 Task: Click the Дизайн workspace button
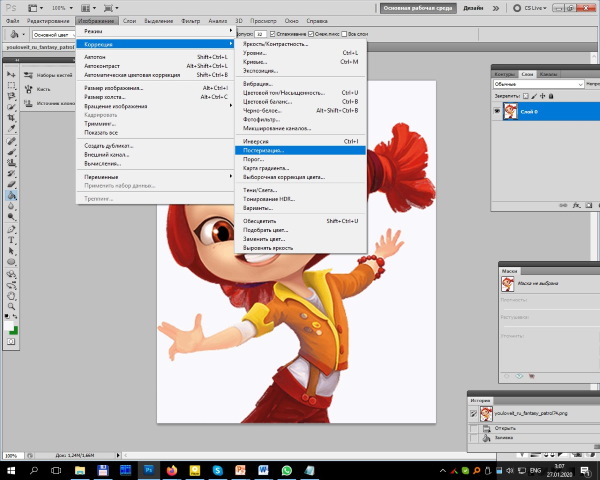tap(473, 8)
